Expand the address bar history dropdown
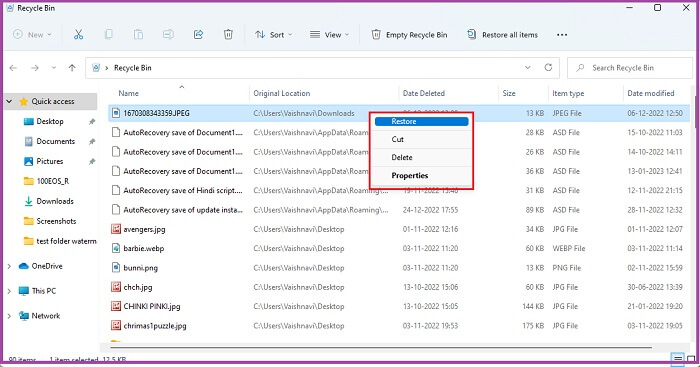 (x=528, y=67)
